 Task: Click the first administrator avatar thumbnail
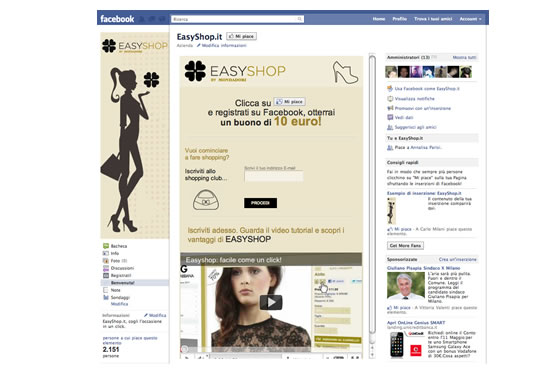pos(391,72)
